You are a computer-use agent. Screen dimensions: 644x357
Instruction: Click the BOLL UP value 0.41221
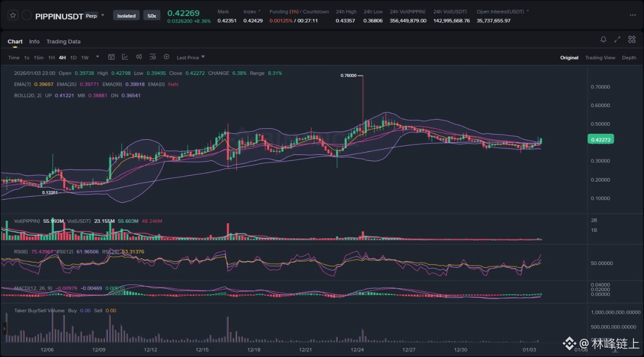(x=64, y=95)
